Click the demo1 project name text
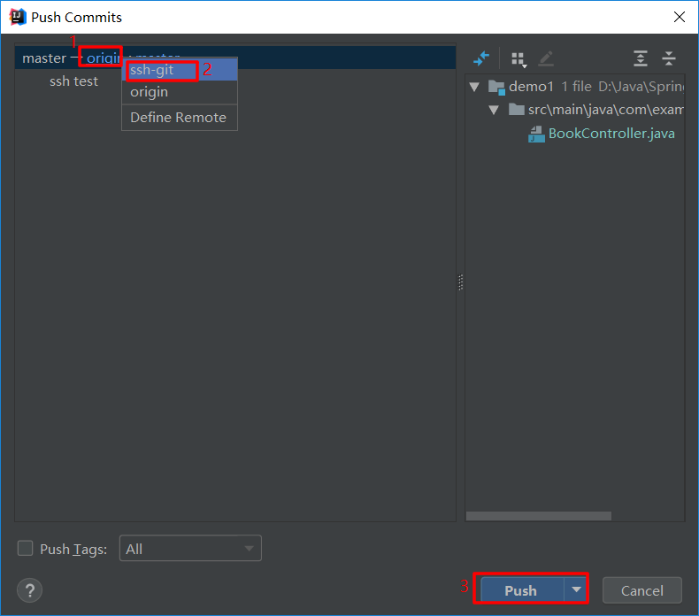This screenshot has height=616, width=699. coord(531,87)
